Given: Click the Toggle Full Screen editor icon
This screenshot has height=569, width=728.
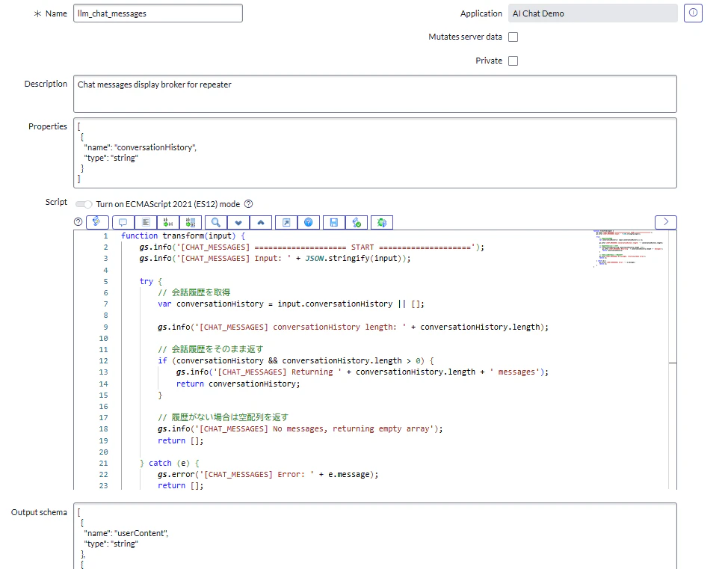Looking at the screenshot, I should point(286,223).
